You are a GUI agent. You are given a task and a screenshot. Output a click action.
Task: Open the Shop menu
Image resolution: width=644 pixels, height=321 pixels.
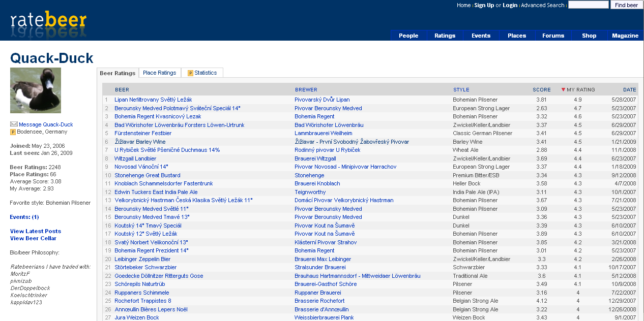[589, 36]
